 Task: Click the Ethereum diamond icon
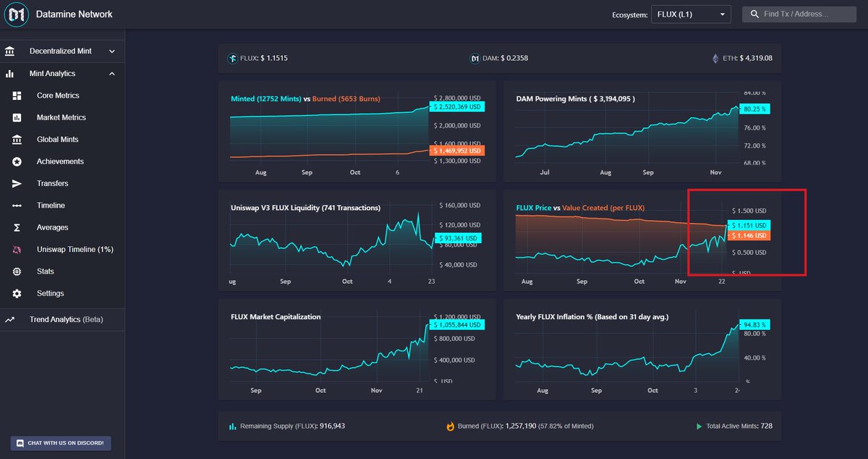tap(716, 58)
